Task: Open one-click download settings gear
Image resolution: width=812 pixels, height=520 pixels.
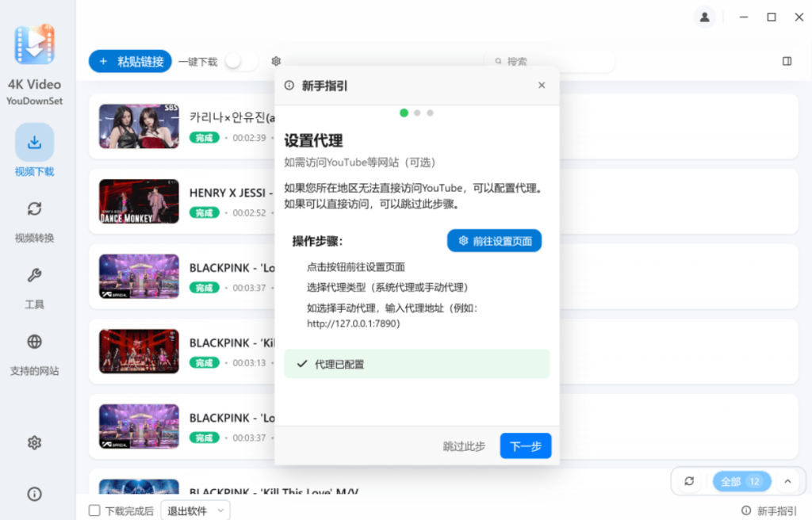Action: pos(276,61)
